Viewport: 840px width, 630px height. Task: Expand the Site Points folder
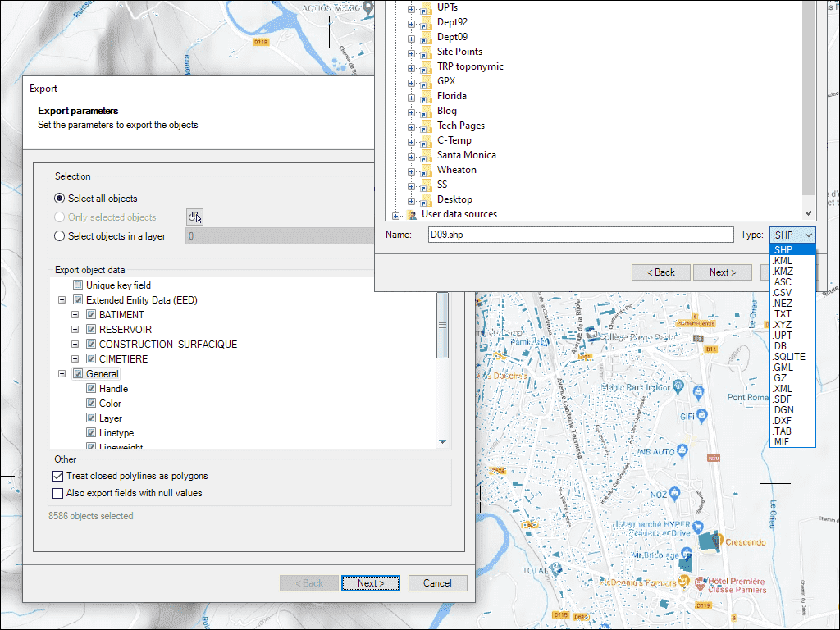click(411, 52)
